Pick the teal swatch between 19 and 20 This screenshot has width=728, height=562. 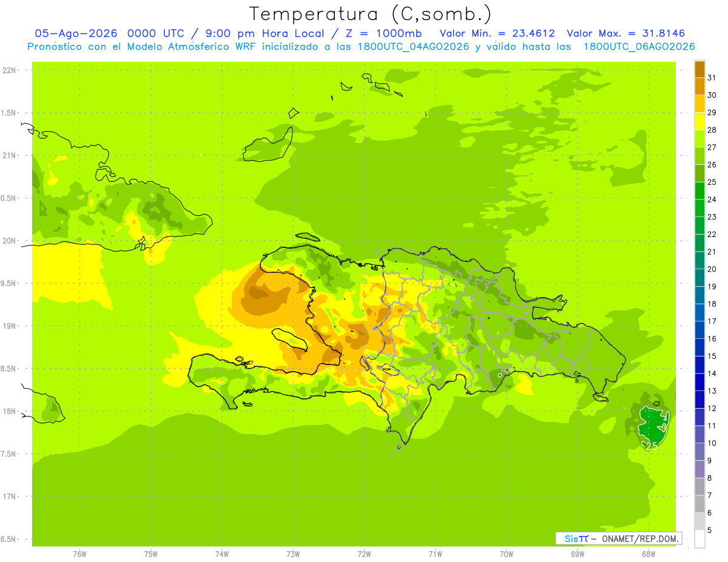699,278
